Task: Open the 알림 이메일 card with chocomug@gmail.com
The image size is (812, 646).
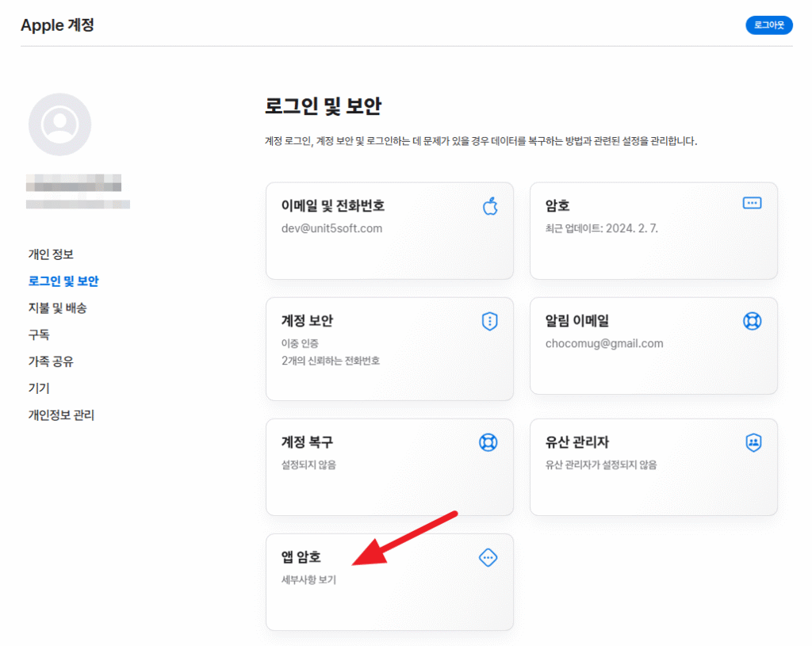Action: click(x=653, y=346)
